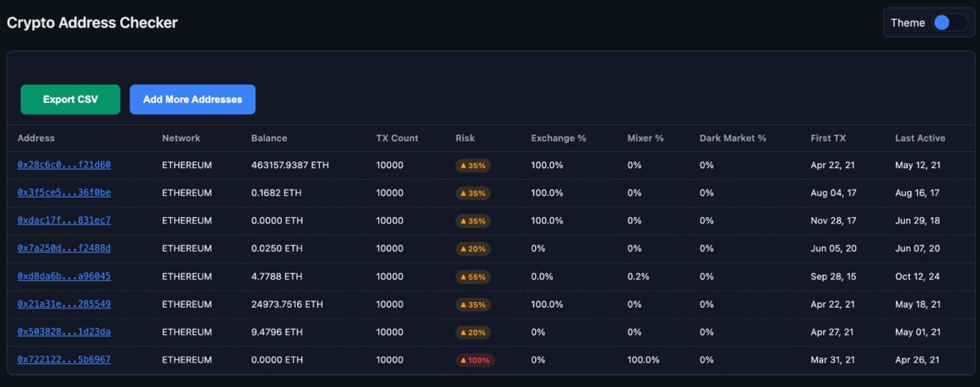Image resolution: width=980 pixels, height=387 pixels.
Task: Click Add More Addresses button
Action: 193,100
